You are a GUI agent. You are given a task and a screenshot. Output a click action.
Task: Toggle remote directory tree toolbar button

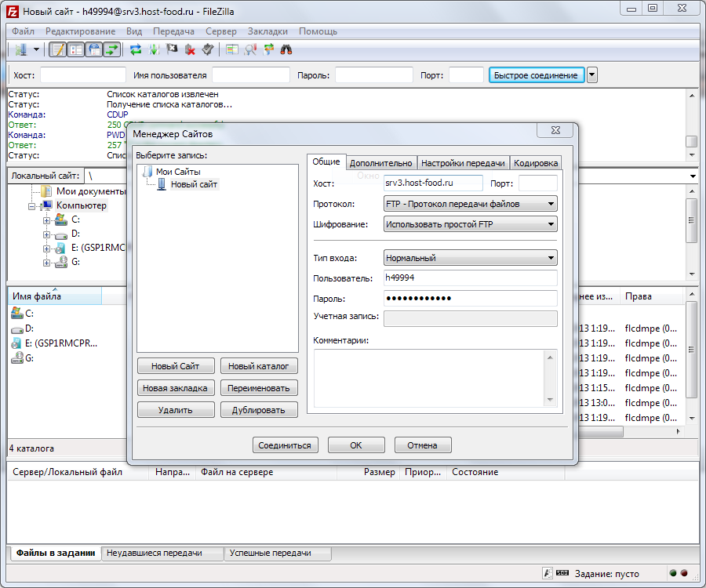[x=94, y=49]
